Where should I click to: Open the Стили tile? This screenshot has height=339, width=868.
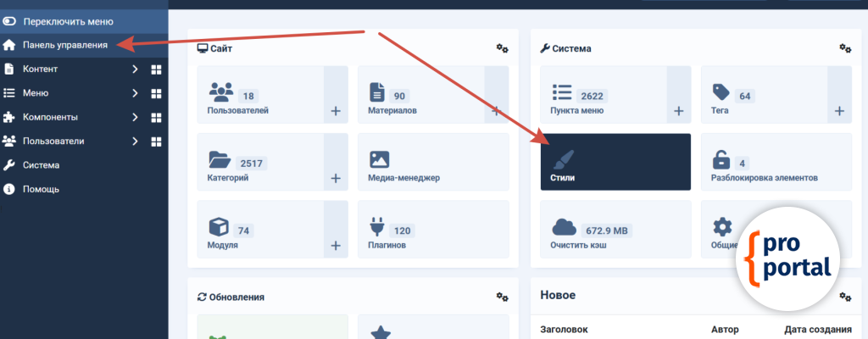click(615, 162)
